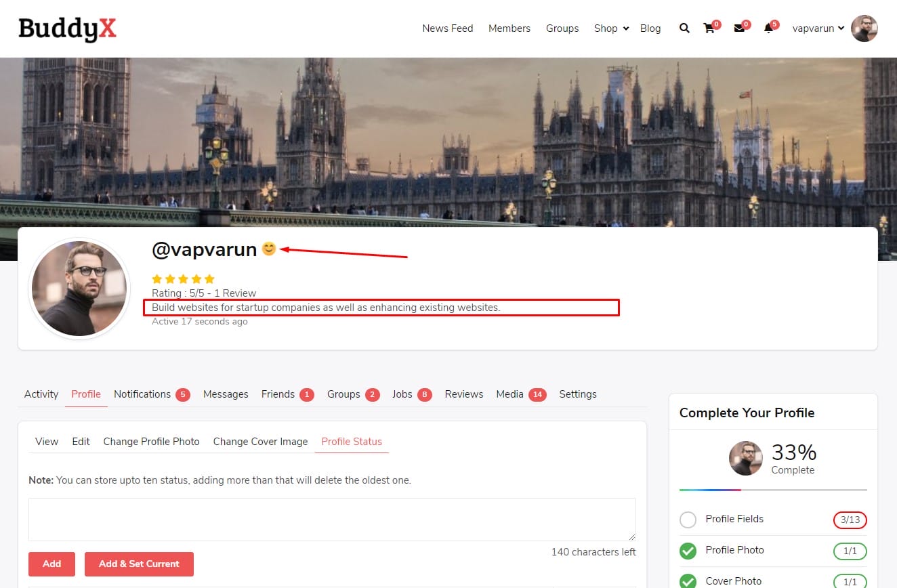
Task: Click the header user avatar
Action: point(864,28)
